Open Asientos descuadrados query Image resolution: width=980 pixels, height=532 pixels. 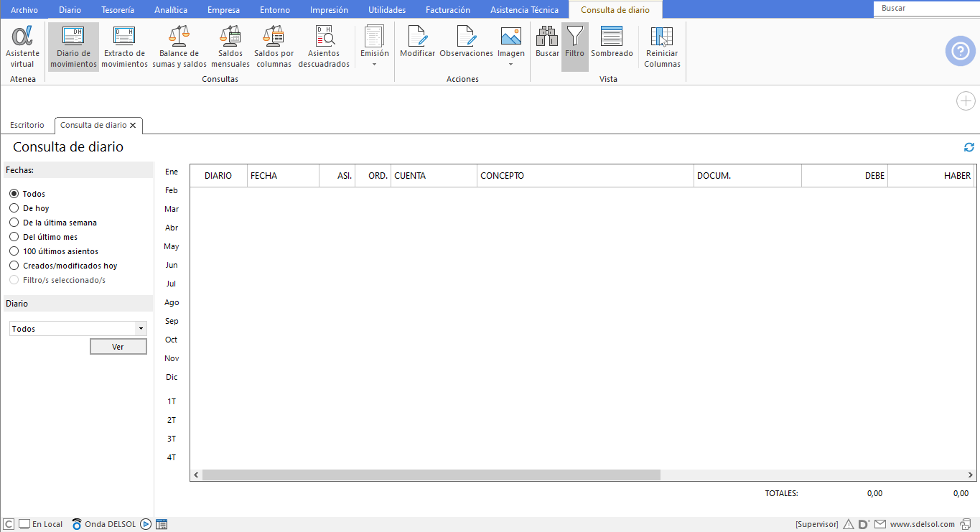tap(324, 47)
